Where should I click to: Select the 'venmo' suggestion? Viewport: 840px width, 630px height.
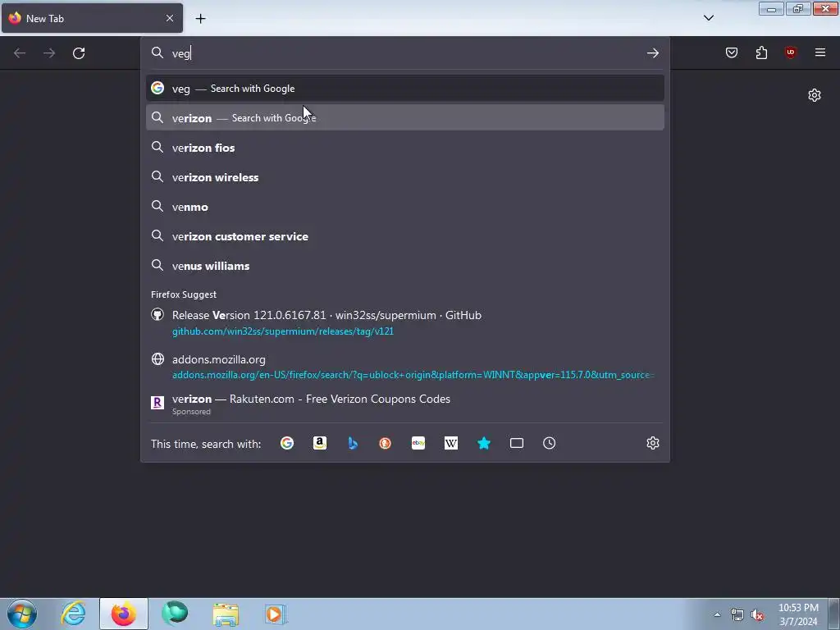[405, 206]
